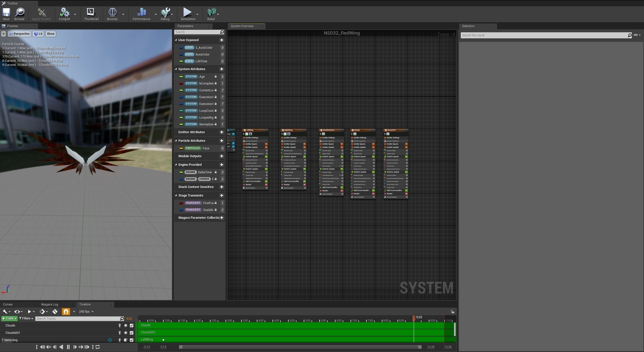The width and height of the screenshot is (644, 352).
Task: Toggle the LeftWing track enabled checkbox
Action: pyautogui.click(x=131, y=340)
